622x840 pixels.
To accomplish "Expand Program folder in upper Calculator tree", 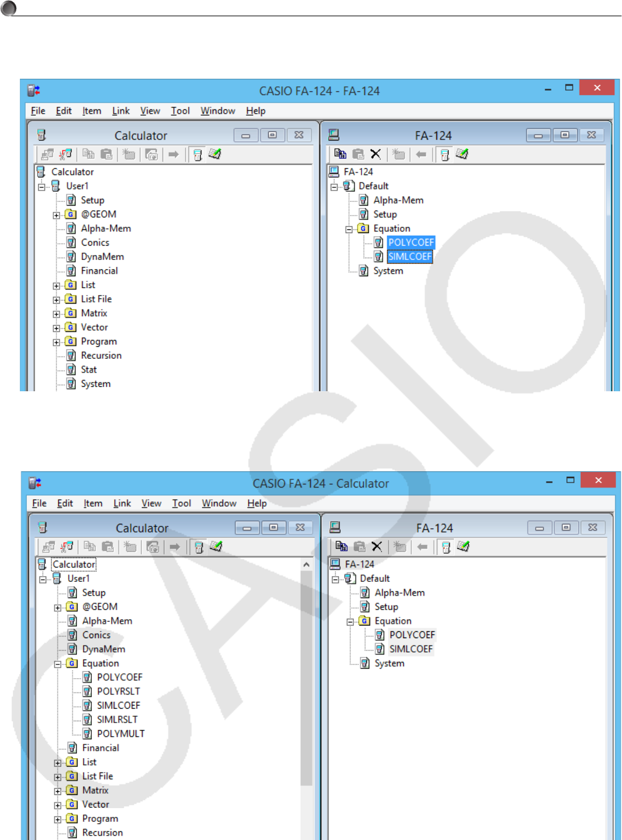I will coord(56,342).
